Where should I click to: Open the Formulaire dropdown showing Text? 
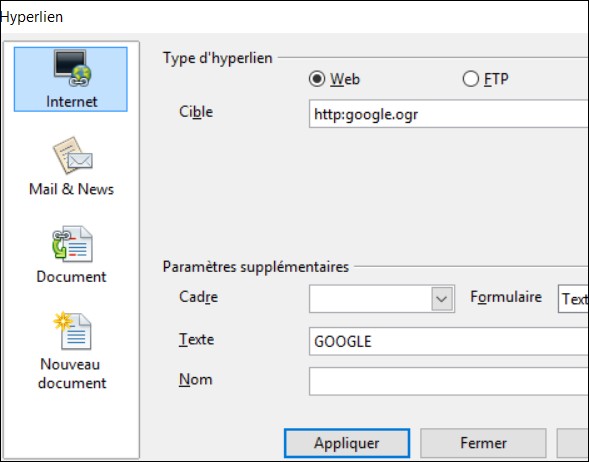tap(573, 299)
